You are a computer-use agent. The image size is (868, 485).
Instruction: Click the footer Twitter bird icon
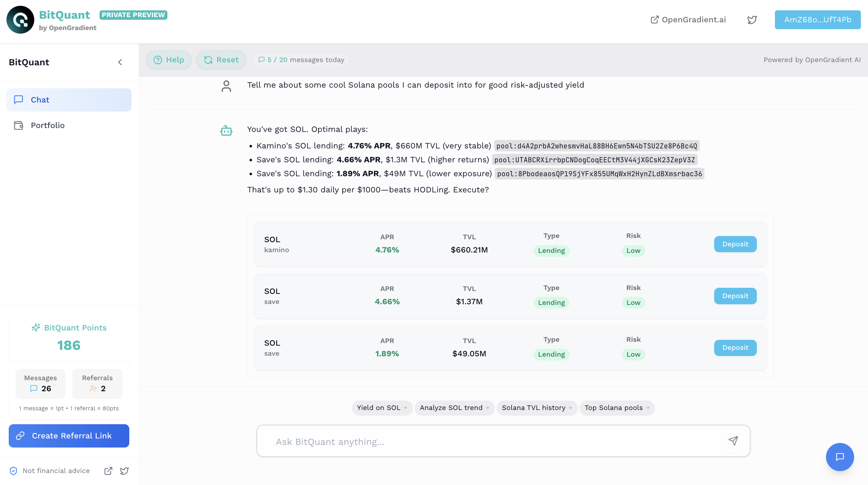coord(124,470)
